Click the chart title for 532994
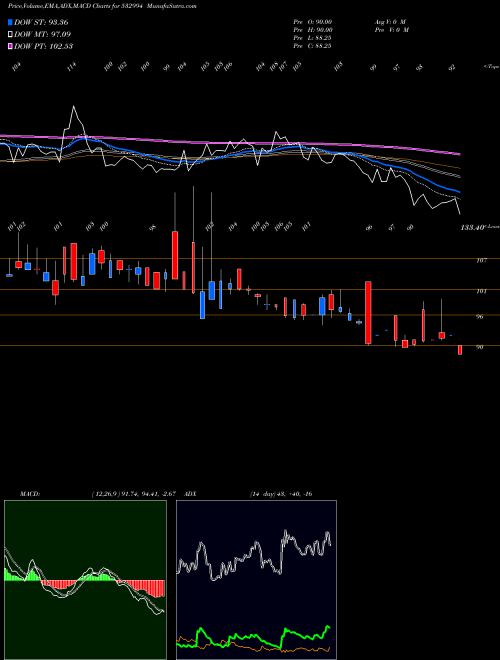The height and width of the screenshot is (660, 500). (102, 6)
